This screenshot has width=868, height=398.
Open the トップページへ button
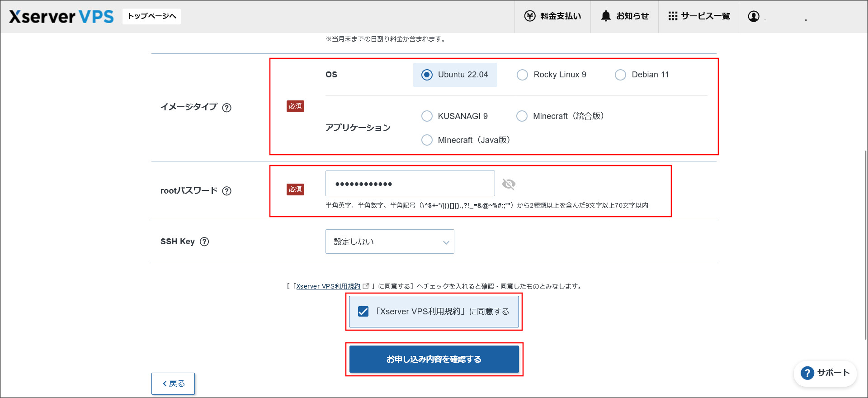tap(151, 16)
